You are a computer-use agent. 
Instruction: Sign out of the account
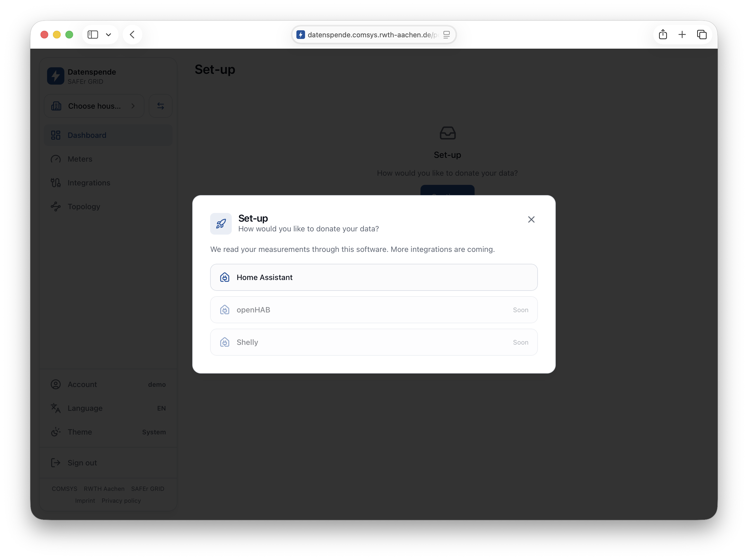(x=108, y=463)
